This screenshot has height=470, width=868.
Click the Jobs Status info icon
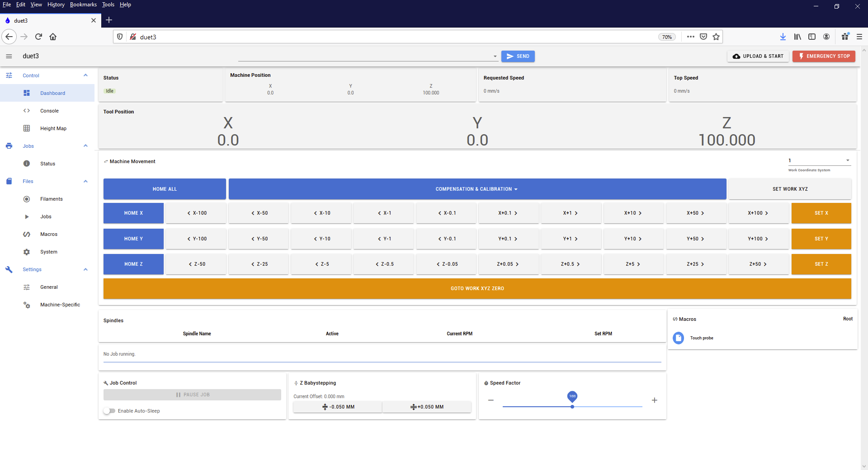tap(27, 164)
